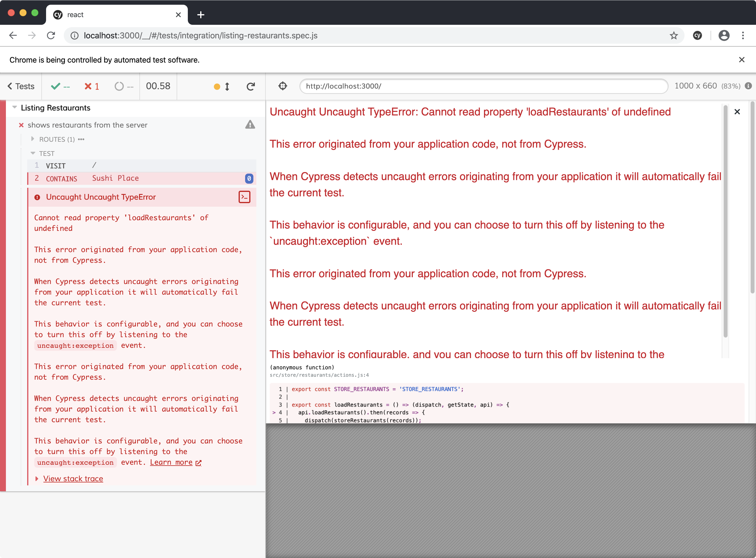756x558 pixels.
Task: Open the selector playground crosshair
Action: [283, 86]
